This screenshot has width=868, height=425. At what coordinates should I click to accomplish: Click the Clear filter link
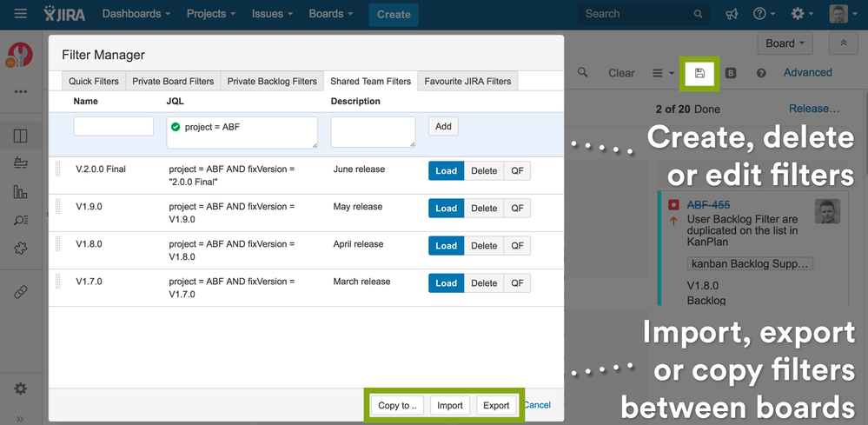(x=621, y=73)
